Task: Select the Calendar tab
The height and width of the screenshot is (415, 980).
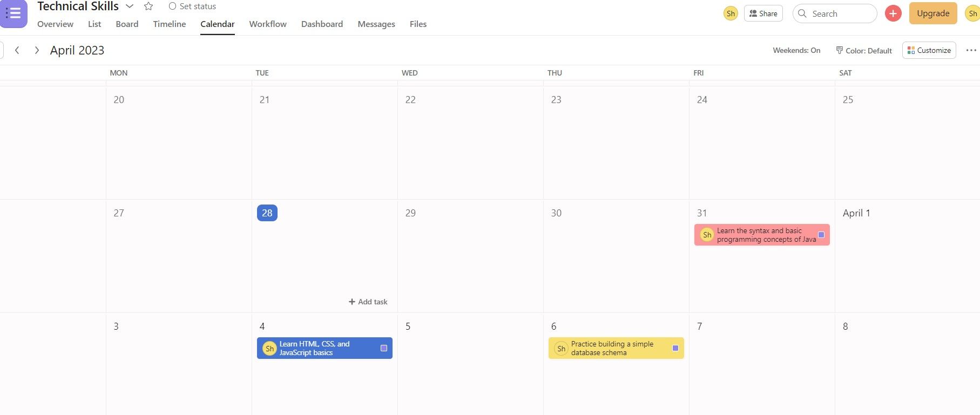Action: click(x=217, y=24)
